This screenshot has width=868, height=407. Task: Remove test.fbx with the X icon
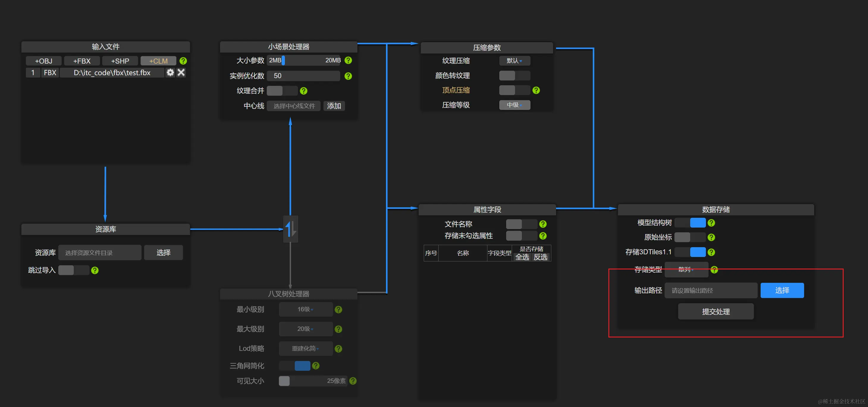coord(181,72)
